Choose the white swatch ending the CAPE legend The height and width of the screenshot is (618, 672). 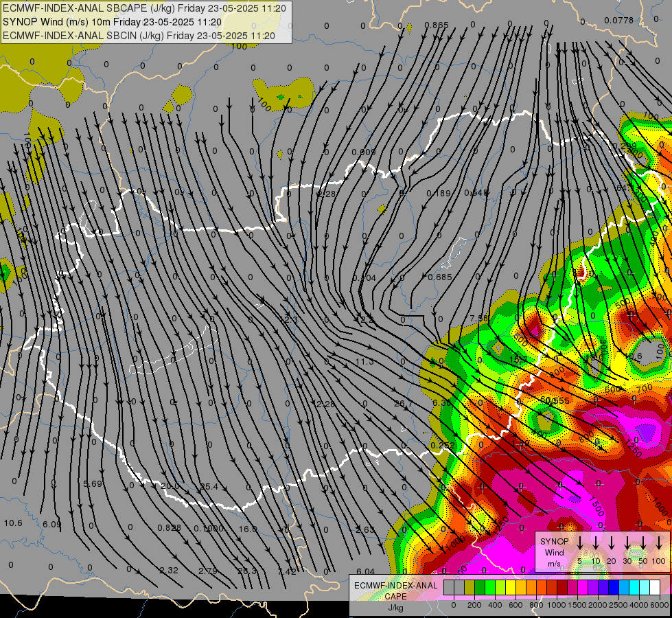pos(654,587)
